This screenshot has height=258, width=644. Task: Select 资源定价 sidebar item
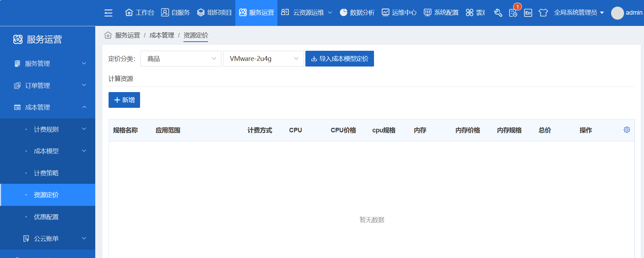click(x=48, y=195)
